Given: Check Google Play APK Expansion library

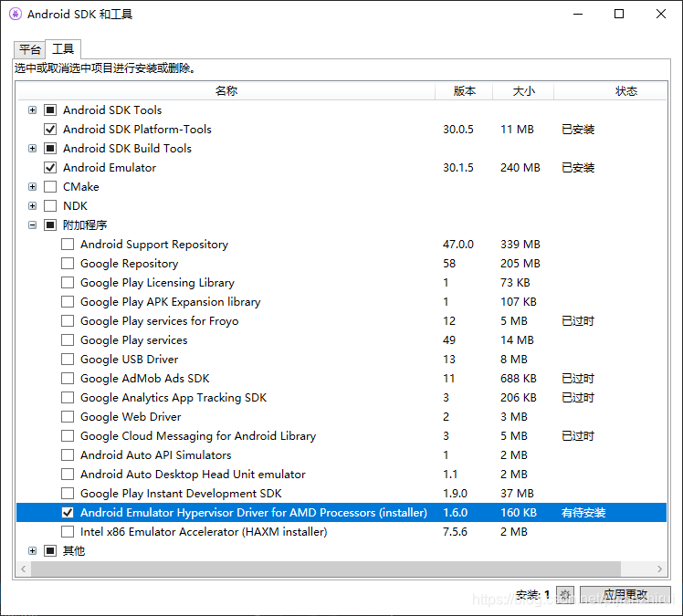Looking at the screenshot, I should 68,302.
